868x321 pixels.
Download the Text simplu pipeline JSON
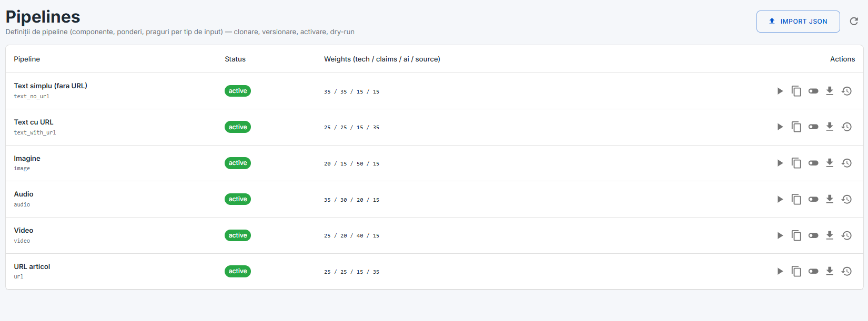(x=830, y=91)
